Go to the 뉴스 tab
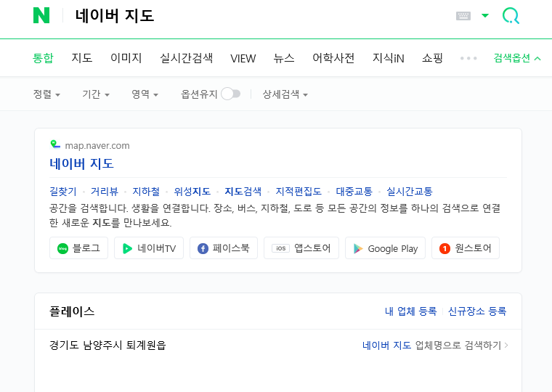This screenshot has height=392, width=552. tap(284, 57)
